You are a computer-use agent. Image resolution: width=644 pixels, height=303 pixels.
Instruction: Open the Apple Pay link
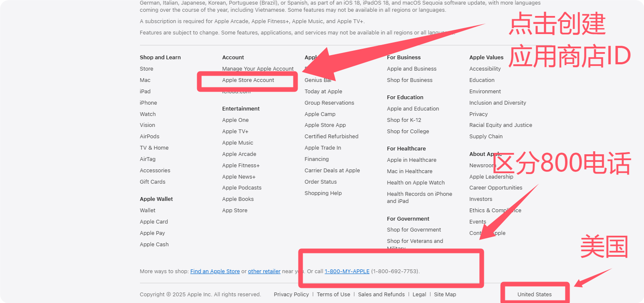152,233
